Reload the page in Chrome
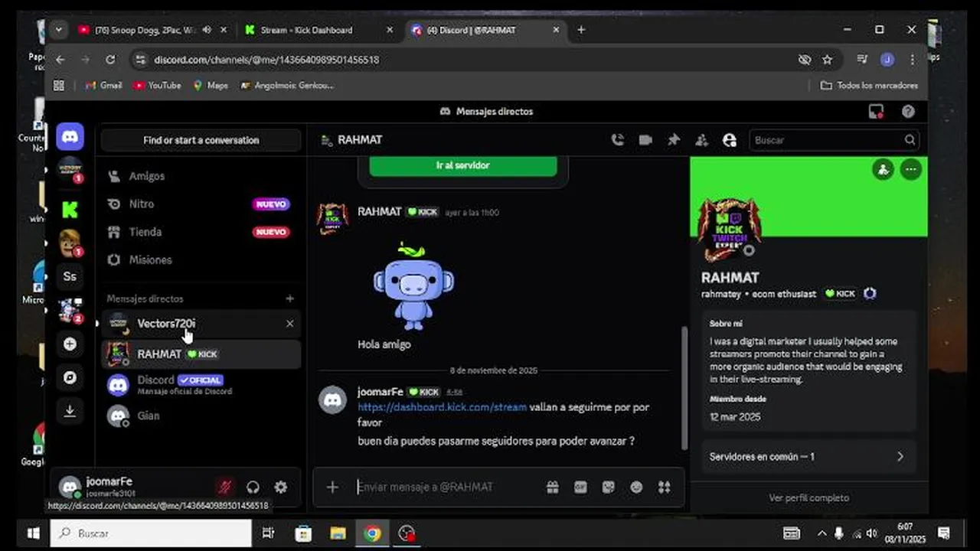Viewport: 980px width, 551px height. click(110, 60)
